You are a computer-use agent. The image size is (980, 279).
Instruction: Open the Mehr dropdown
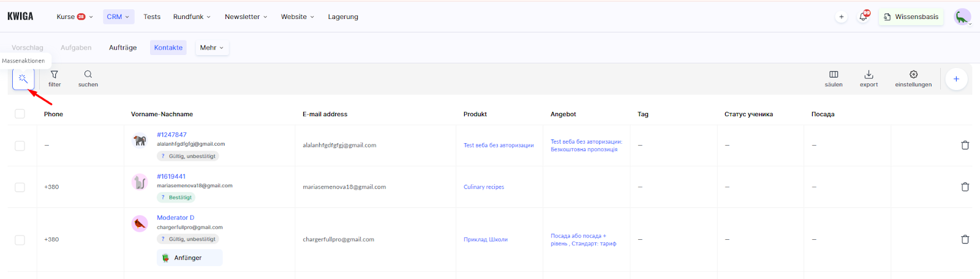[x=211, y=48]
